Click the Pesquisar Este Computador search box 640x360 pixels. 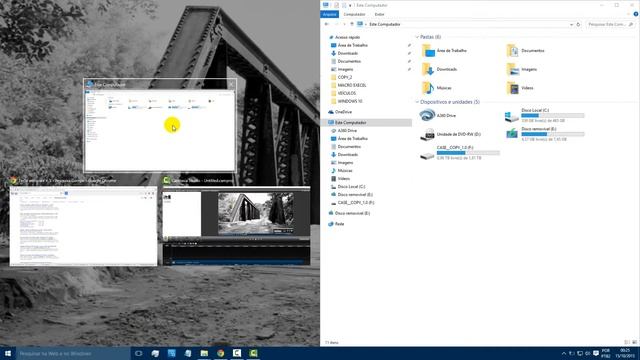[610, 24]
